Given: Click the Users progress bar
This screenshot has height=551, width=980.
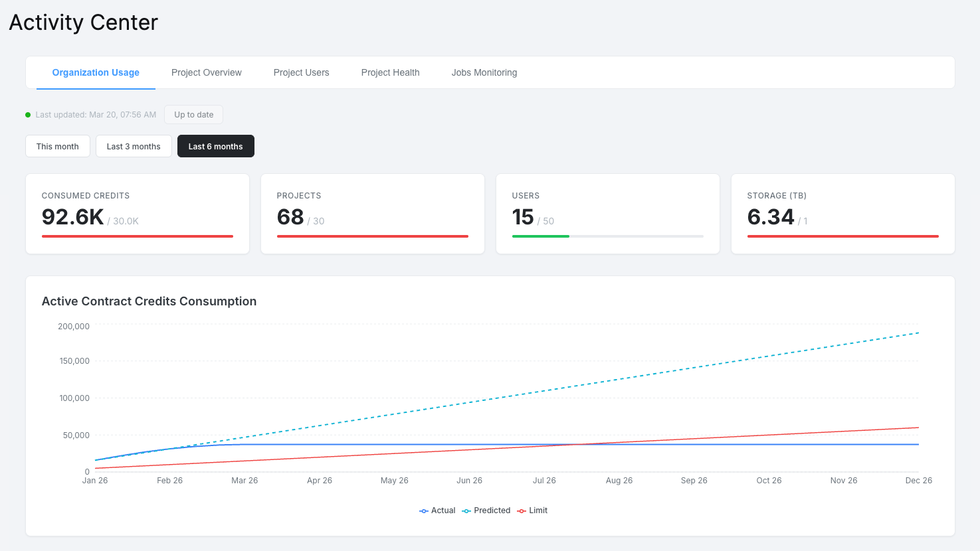Looking at the screenshot, I should coord(607,236).
